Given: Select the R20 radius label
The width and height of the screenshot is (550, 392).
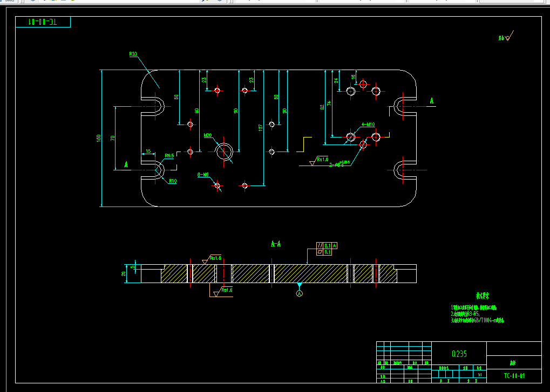Looking at the screenshot, I should pyautogui.click(x=133, y=54).
